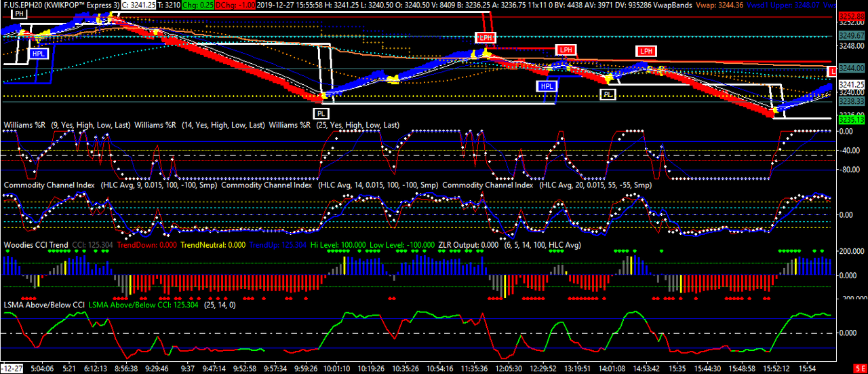
Task: Click Commodity Channel Index (HLC Avg, 9) title
Action: [x=111, y=185]
